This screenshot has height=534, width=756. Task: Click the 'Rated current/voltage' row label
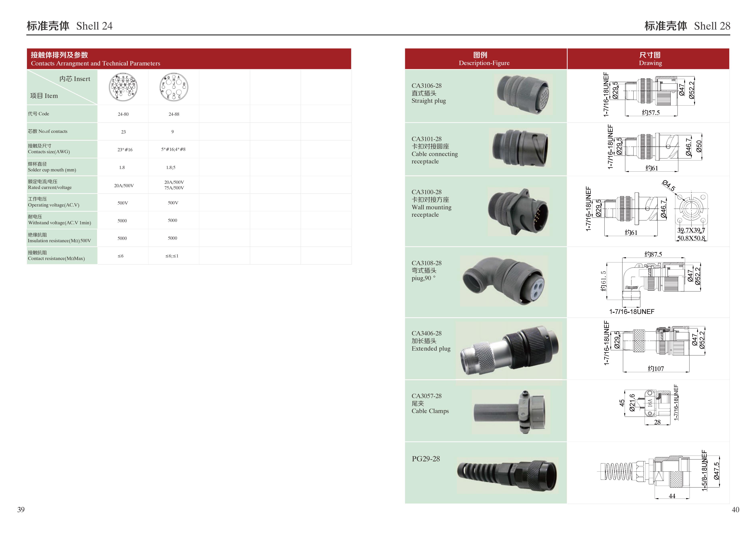pos(50,188)
